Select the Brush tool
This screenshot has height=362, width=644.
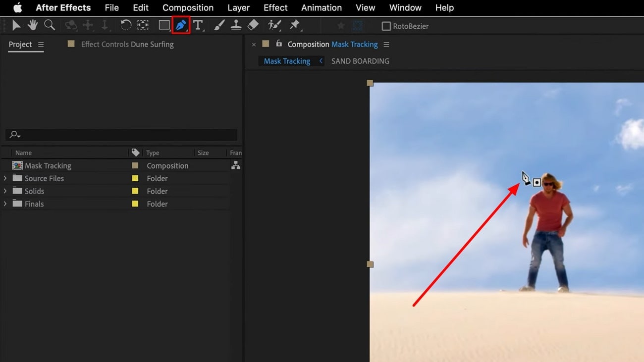pos(219,25)
